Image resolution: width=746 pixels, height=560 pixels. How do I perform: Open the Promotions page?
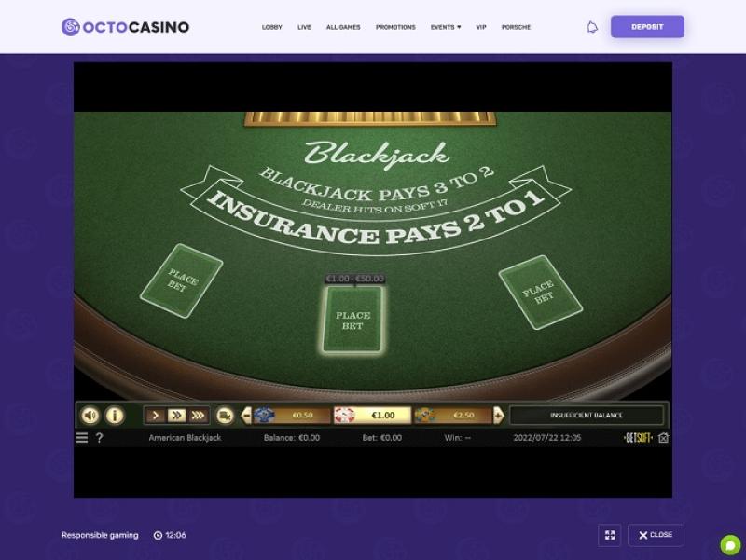pos(395,27)
